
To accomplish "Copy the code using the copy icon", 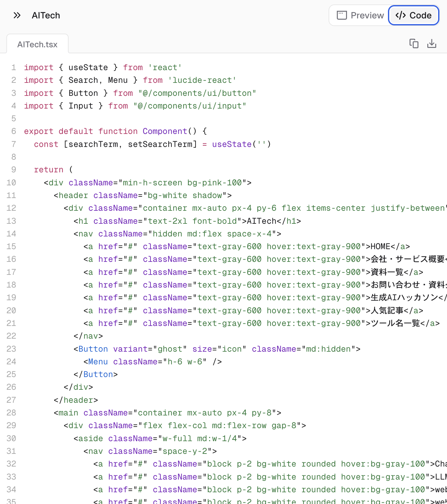I will (x=414, y=43).
